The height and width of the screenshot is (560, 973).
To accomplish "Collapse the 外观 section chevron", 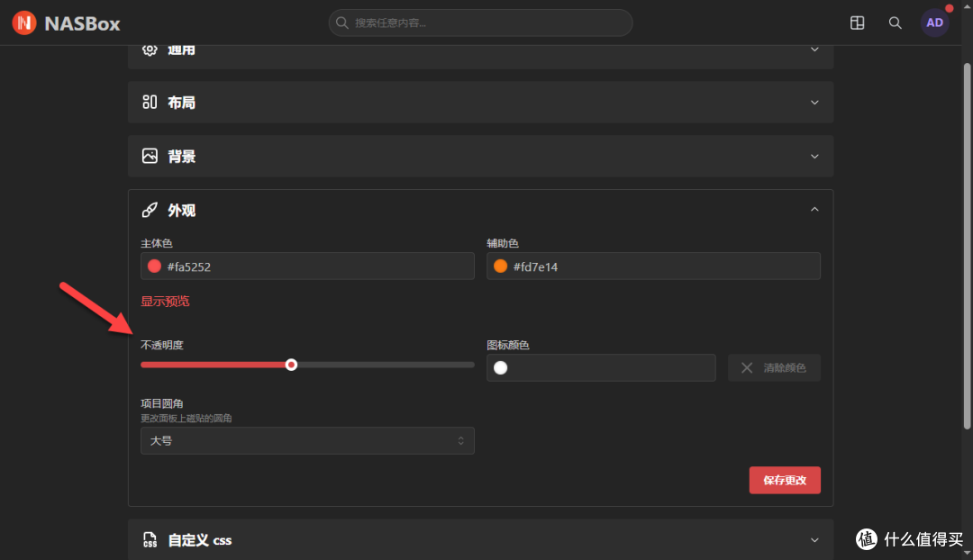I will click(x=814, y=210).
